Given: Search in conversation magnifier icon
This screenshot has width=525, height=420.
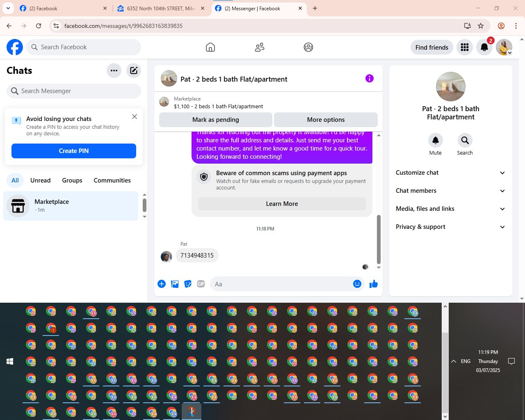Looking at the screenshot, I should [x=465, y=140].
